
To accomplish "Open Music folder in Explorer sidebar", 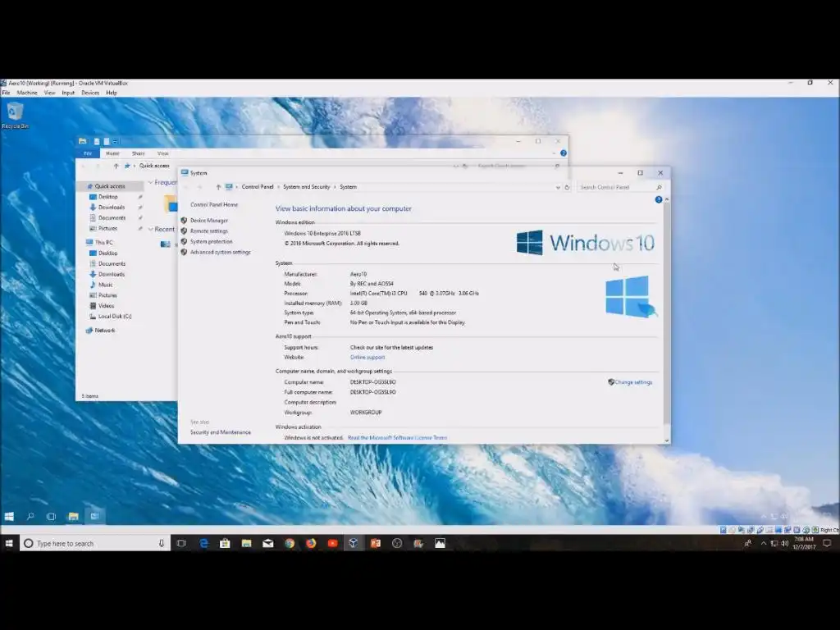I will pos(106,285).
